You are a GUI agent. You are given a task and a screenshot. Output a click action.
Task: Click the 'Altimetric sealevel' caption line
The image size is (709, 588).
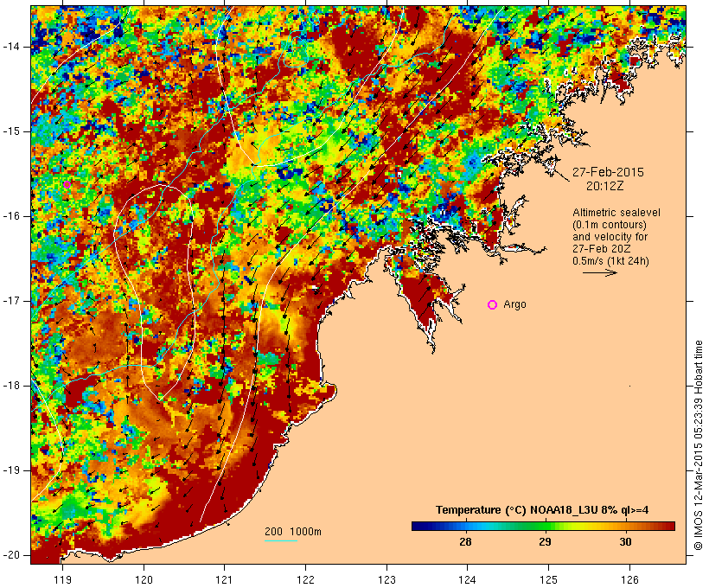616,213
